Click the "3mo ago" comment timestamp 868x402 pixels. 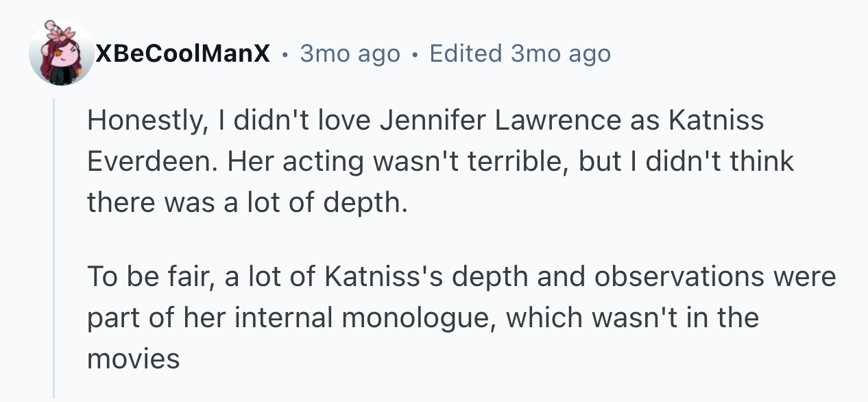point(350,54)
